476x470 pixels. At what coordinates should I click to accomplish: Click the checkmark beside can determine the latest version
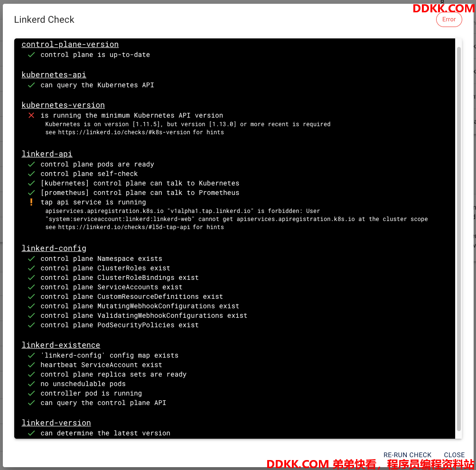31,433
